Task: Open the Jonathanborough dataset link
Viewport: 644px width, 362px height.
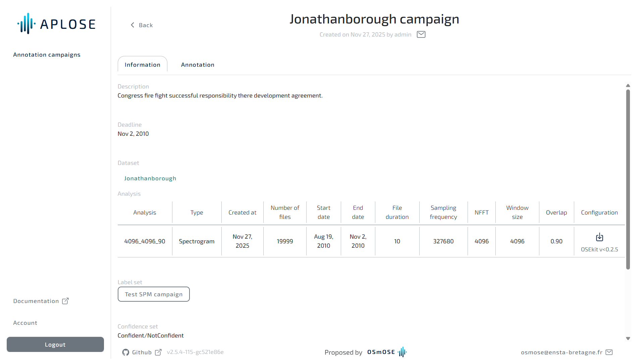Action: coord(150,178)
